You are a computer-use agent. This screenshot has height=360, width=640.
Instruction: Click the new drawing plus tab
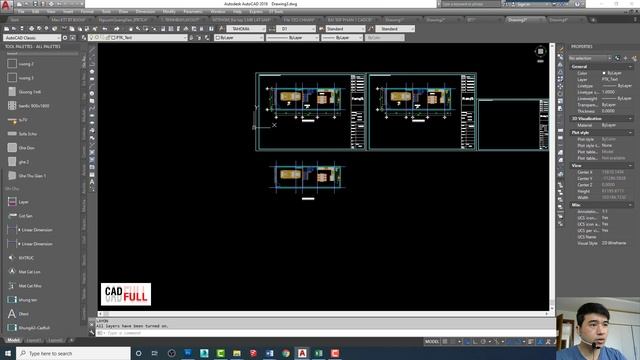pyautogui.click(x=593, y=20)
